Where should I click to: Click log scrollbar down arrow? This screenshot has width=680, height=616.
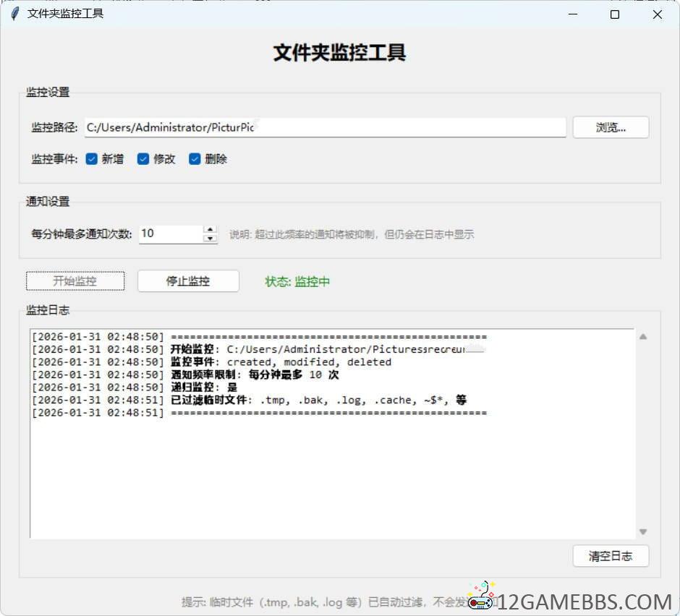(x=643, y=532)
